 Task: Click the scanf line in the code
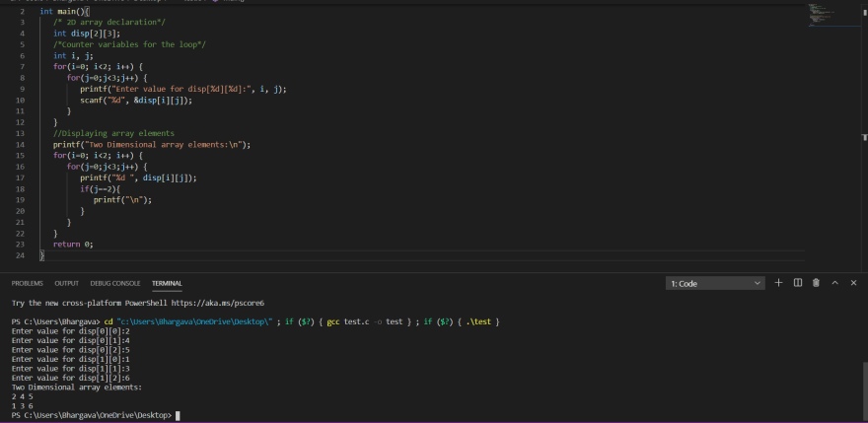tap(136, 101)
